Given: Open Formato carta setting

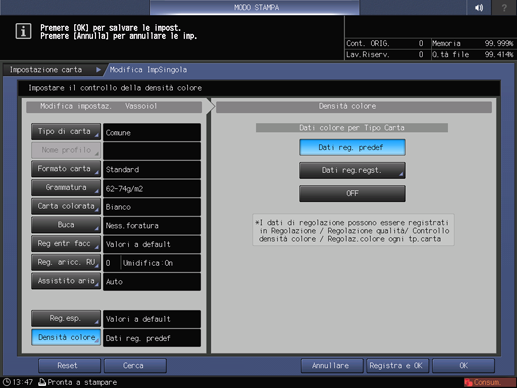Looking at the screenshot, I should pos(66,169).
